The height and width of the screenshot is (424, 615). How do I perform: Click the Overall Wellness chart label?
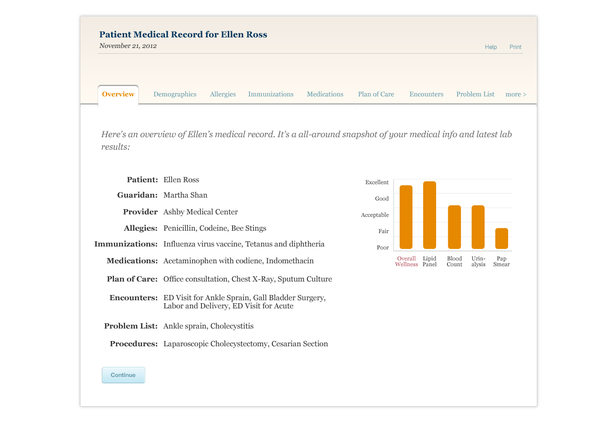406,261
